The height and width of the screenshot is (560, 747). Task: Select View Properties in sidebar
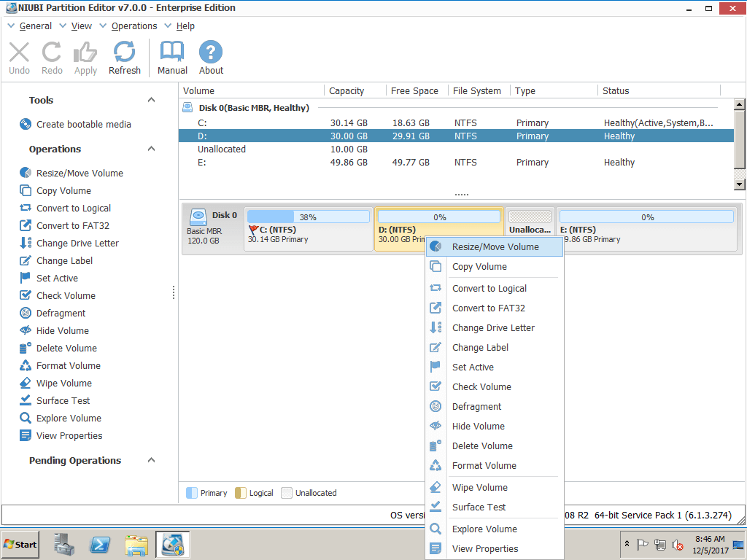(61, 436)
